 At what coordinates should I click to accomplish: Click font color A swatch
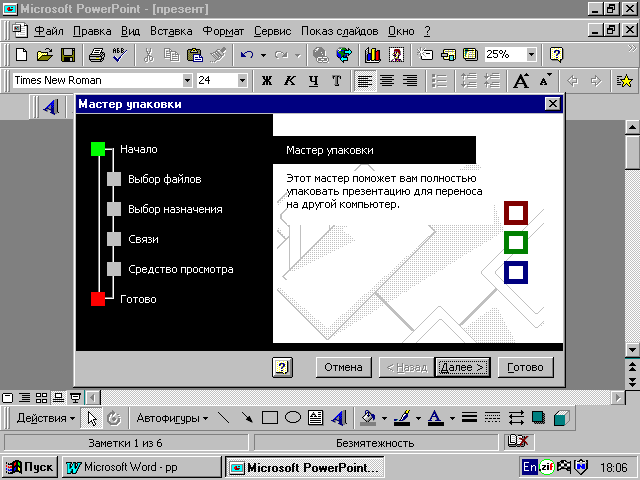(x=436, y=418)
